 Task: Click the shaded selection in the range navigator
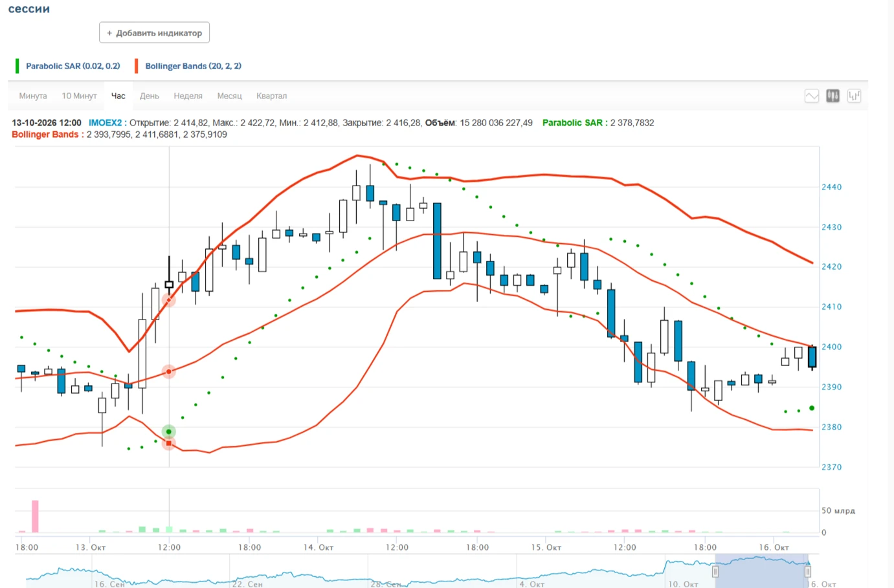click(761, 571)
